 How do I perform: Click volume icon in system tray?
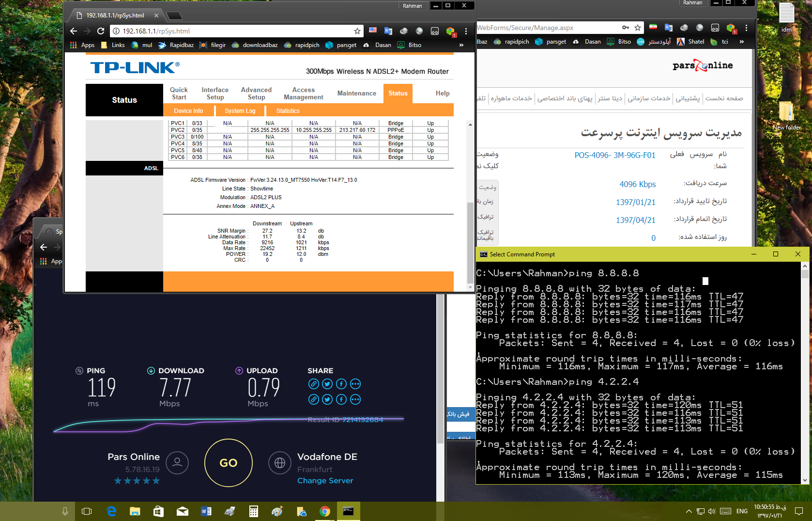(711, 511)
